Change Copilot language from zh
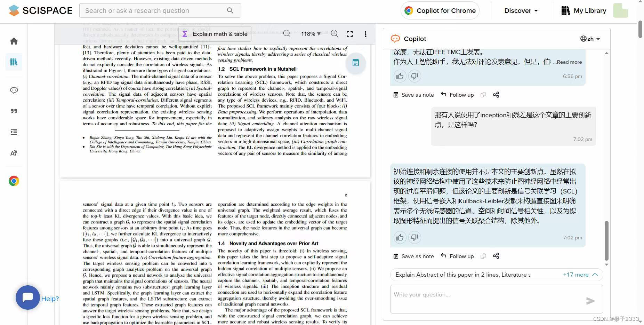The width and height of the screenshot is (644, 325). (590, 39)
